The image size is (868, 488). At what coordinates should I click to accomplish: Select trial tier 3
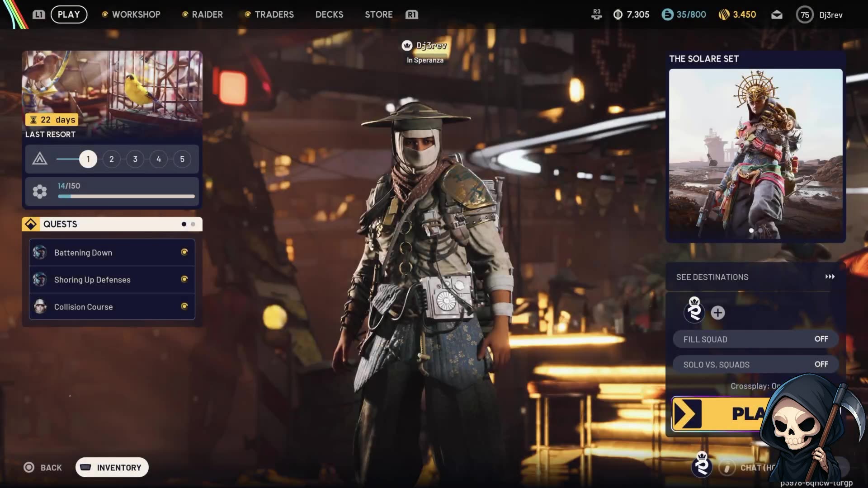click(x=135, y=159)
